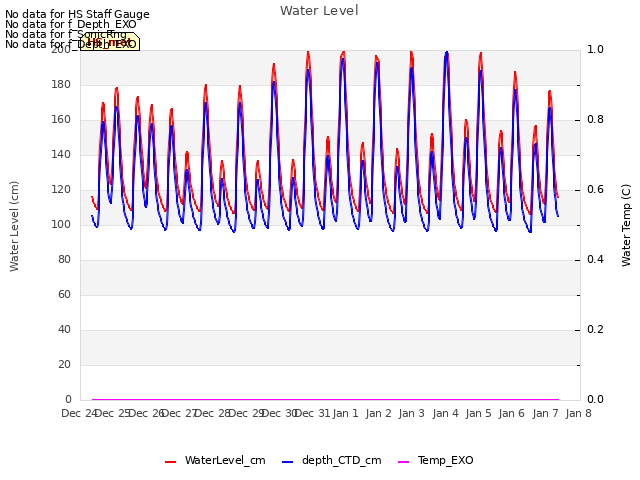The height and width of the screenshot is (480, 640).
Task: Click the Jan 4 x-axis tick label
Action: (445, 413)
